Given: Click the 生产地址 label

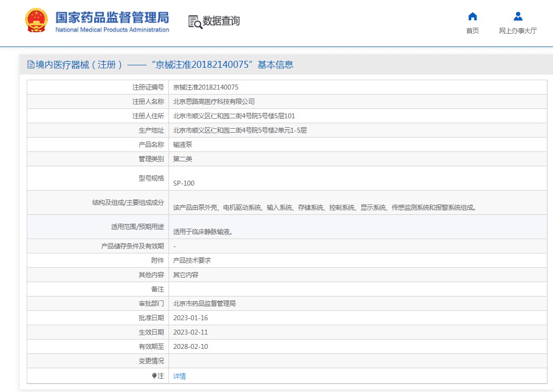Looking at the screenshot, I should point(151,130).
